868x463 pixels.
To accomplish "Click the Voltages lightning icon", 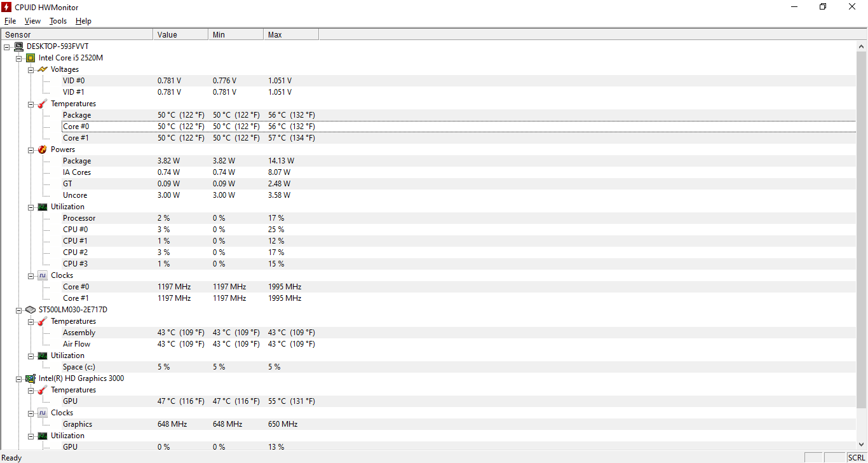I will [43, 69].
